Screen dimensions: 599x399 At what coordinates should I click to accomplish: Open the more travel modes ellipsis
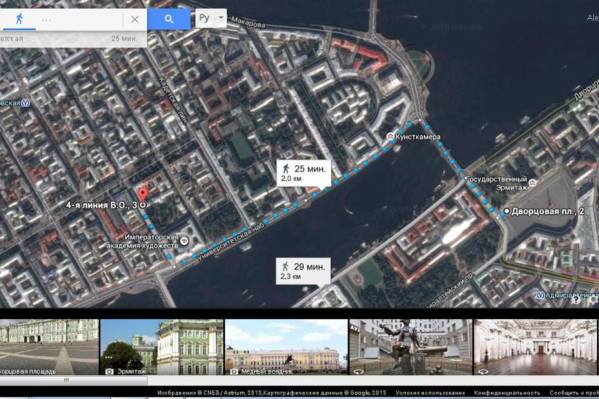tap(46, 20)
